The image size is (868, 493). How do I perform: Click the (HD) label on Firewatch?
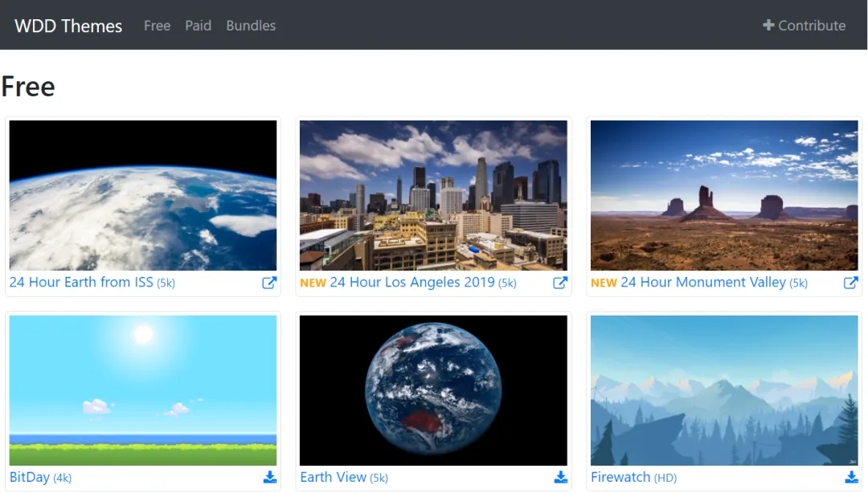click(665, 478)
